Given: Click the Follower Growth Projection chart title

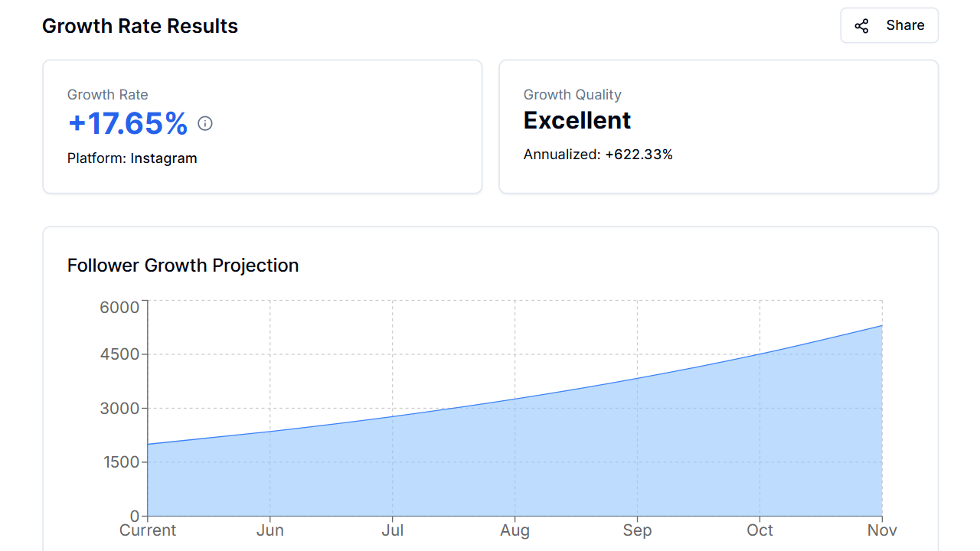Looking at the screenshot, I should 183,266.
